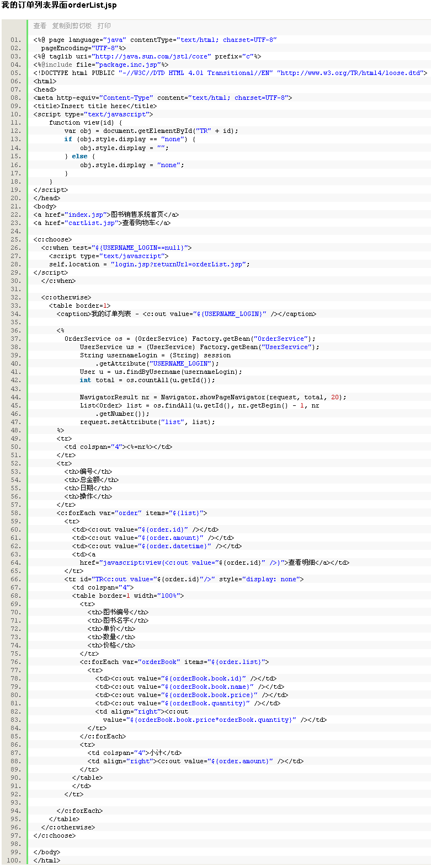Click the pageEncoding="UTF-8" line
Image resolution: width=431 pixels, height=868 pixels.
(x=83, y=48)
